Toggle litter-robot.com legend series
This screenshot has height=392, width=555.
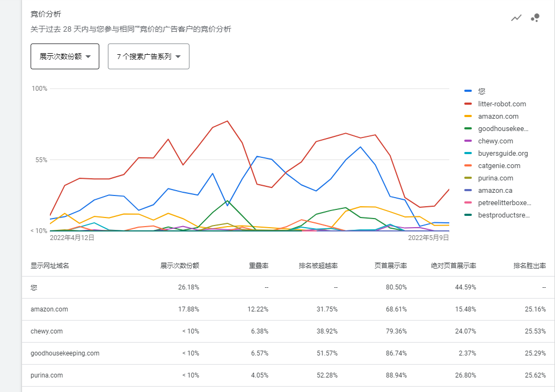coord(502,104)
